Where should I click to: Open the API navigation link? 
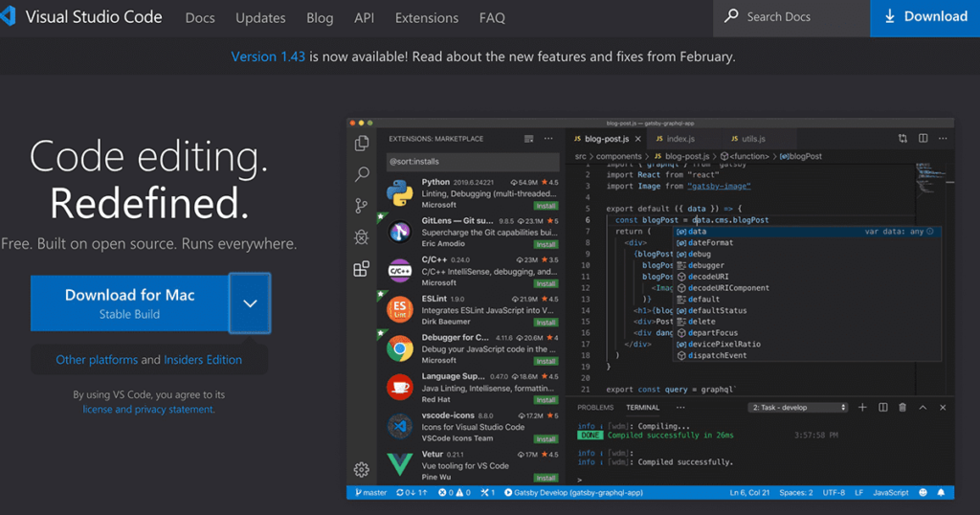[x=364, y=18]
